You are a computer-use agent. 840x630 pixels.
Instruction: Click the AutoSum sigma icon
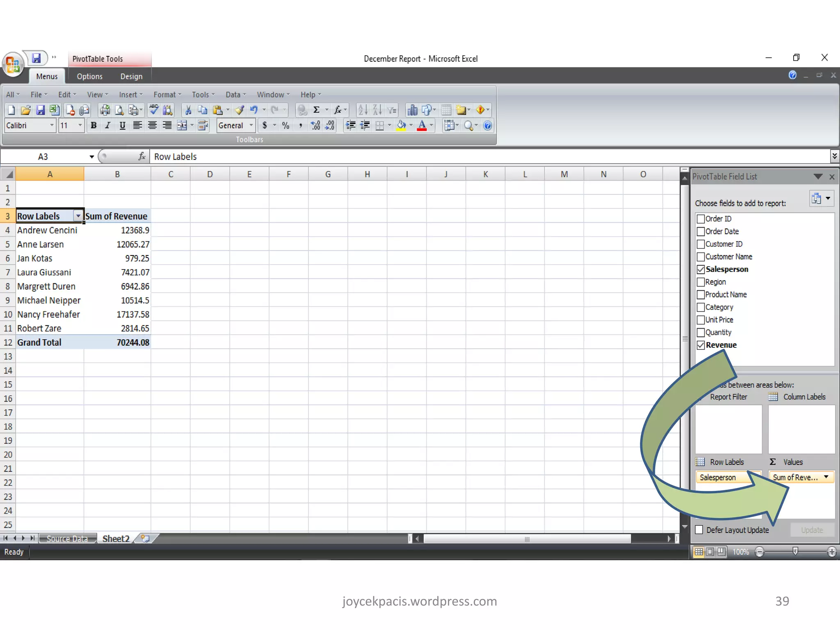(x=316, y=110)
